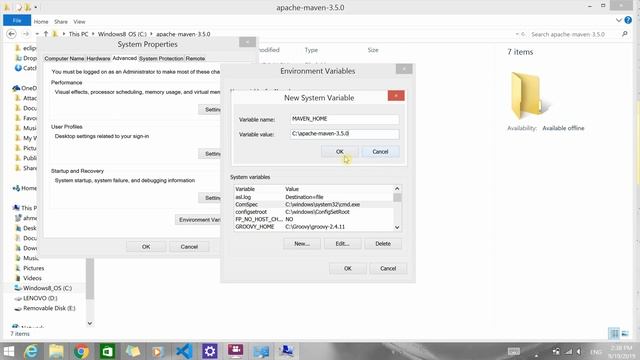
Task: Go up one folder level arrow
Action: (46, 34)
